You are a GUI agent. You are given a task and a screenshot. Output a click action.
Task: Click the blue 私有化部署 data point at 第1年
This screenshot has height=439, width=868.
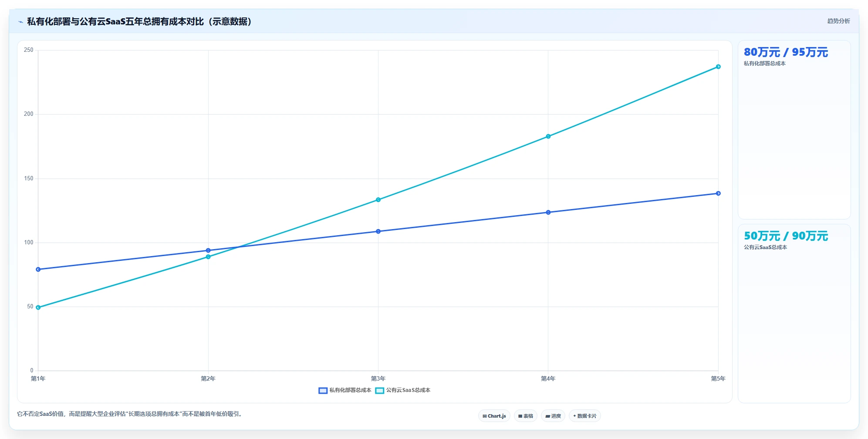pyautogui.click(x=38, y=270)
